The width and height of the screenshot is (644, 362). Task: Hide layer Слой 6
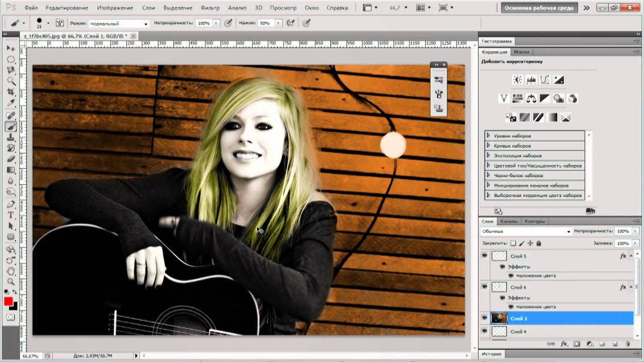pyautogui.click(x=485, y=287)
